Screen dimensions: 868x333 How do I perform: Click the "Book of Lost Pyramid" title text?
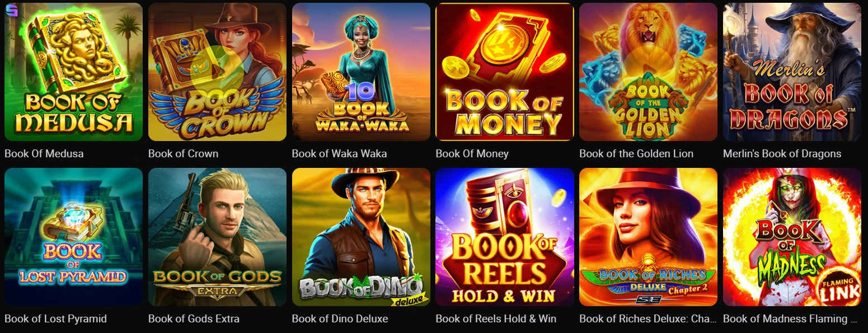click(x=55, y=318)
